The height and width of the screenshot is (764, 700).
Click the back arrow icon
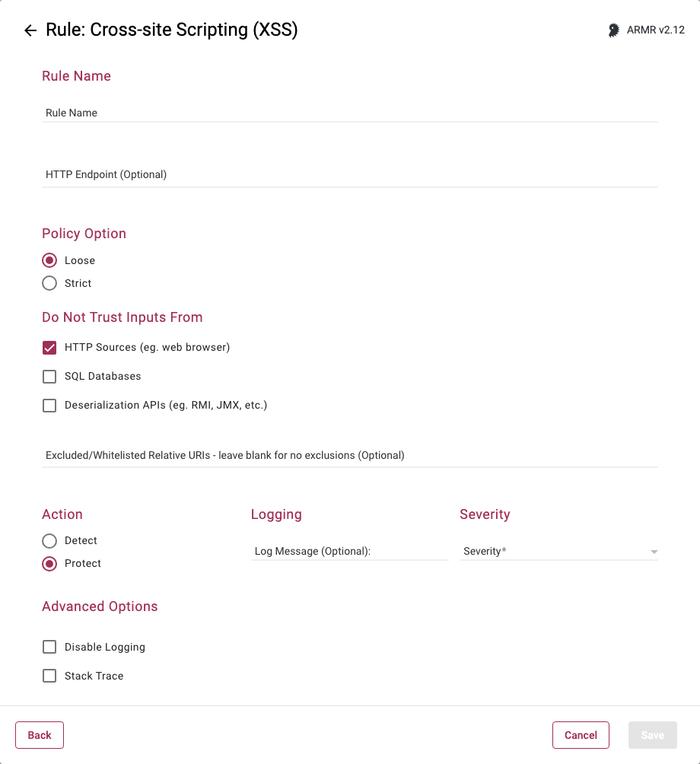click(x=30, y=30)
